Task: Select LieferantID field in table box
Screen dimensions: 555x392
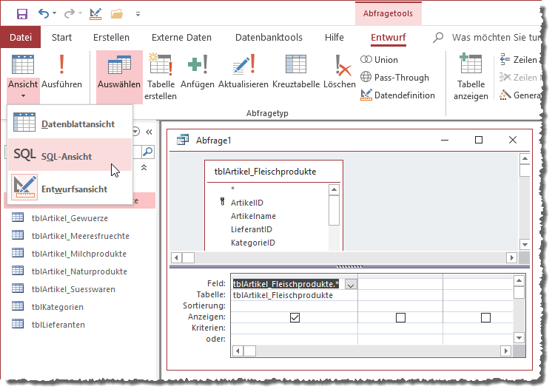Action: click(252, 229)
